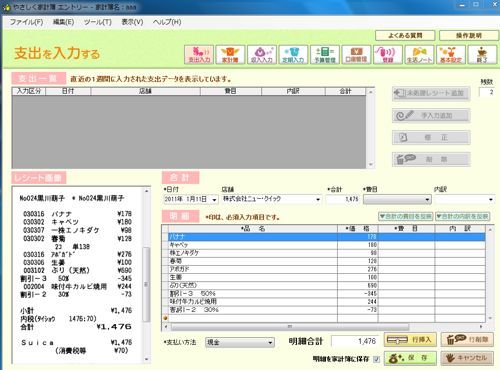
Task: Click the receipt image scroll-down arrow
Action: tap(146, 359)
